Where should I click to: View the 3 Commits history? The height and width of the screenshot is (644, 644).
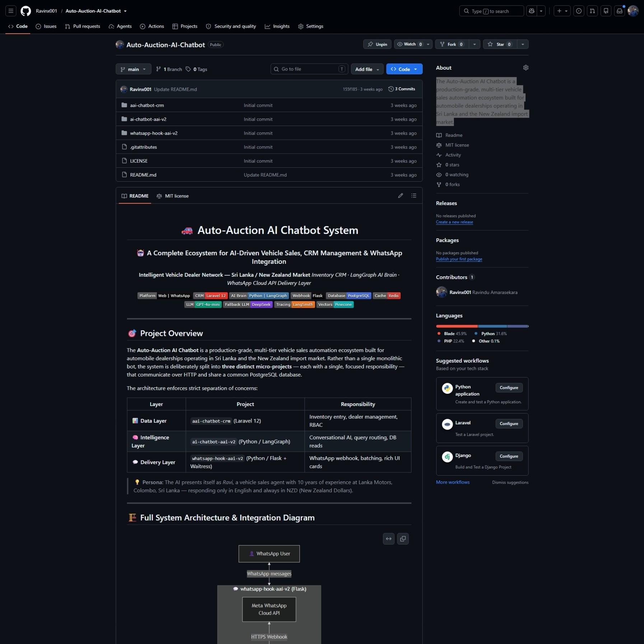(x=402, y=89)
